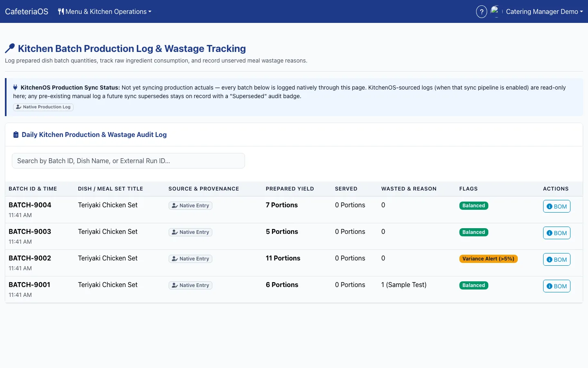Open Menu & Kitchen Operations dropdown
588x368 pixels.
105,11
